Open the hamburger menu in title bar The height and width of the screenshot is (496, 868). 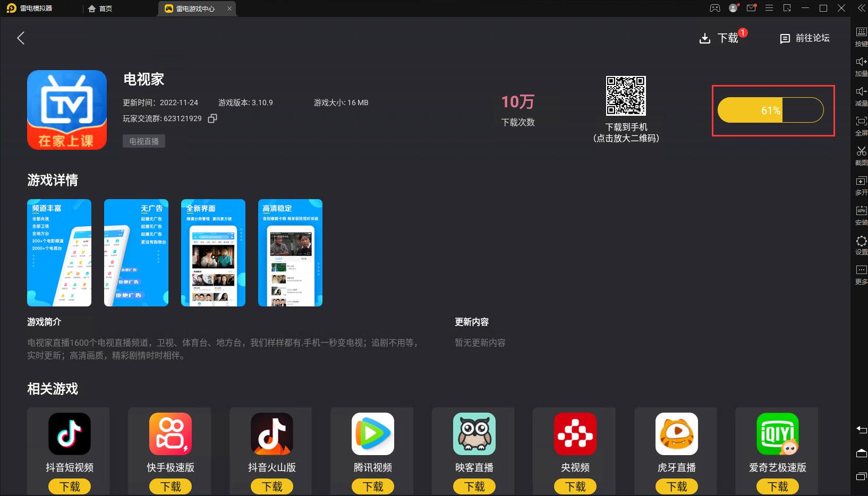tap(769, 8)
